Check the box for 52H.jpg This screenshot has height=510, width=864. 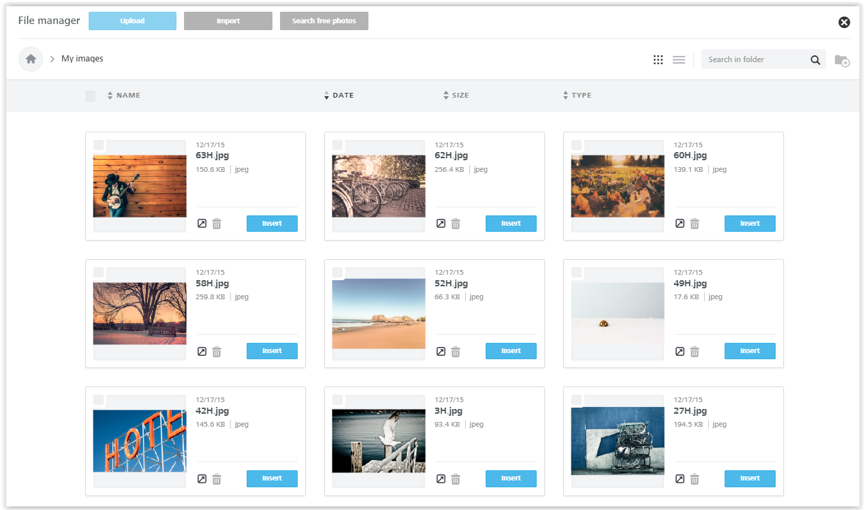pos(338,273)
